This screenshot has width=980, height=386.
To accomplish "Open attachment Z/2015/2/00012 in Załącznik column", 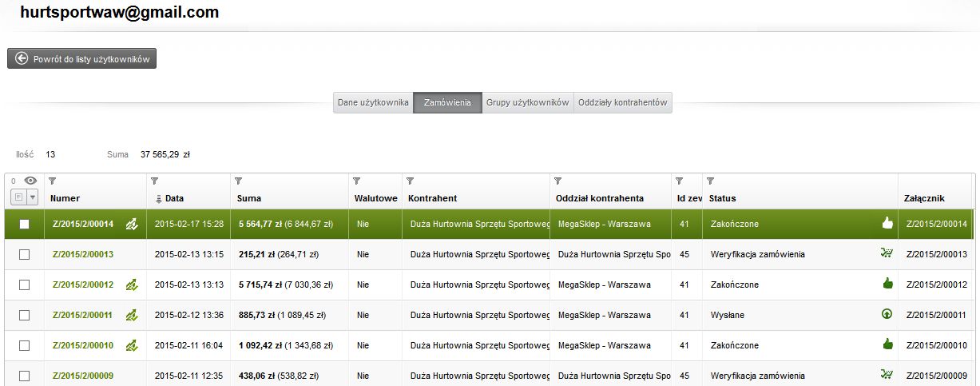I will [x=935, y=285].
